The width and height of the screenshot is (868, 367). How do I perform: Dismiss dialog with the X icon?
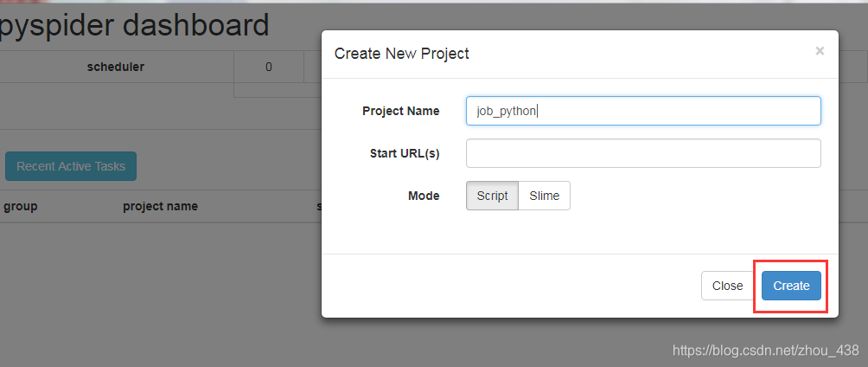(820, 51)
